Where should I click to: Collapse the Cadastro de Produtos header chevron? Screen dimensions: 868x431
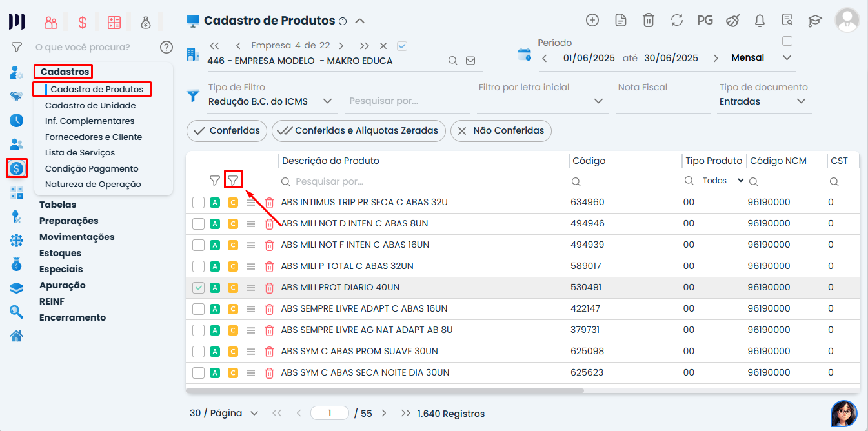(359, 20)
